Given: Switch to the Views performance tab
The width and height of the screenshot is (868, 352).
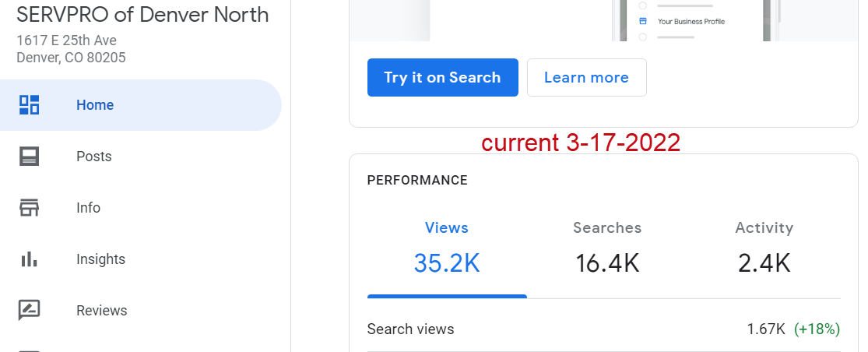Looking at the screenshot, I should click(447, 249).
